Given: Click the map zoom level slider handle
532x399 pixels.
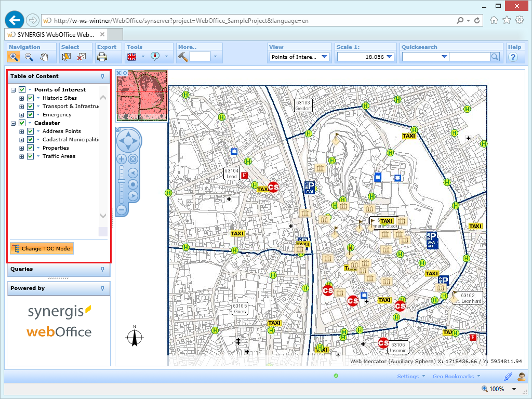Looking at the screenshot, I should coord(121,181).
